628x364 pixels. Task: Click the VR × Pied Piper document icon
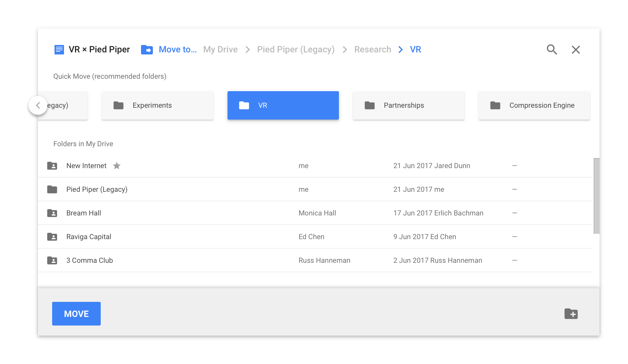(59, 49)
